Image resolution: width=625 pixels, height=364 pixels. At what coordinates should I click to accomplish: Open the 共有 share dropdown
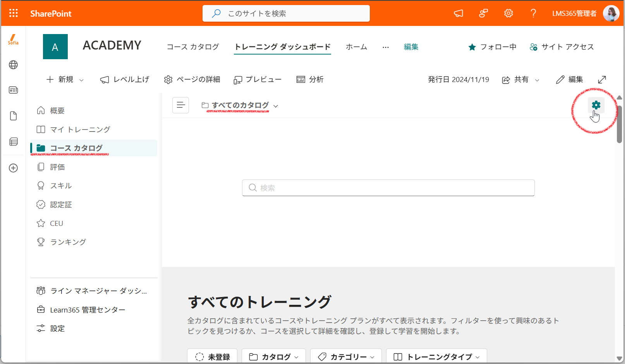(x=521, y=80)
